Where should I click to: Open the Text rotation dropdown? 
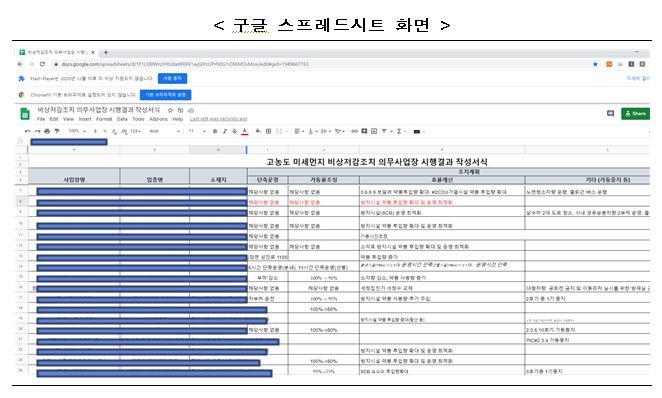click(x=339, y=131)
